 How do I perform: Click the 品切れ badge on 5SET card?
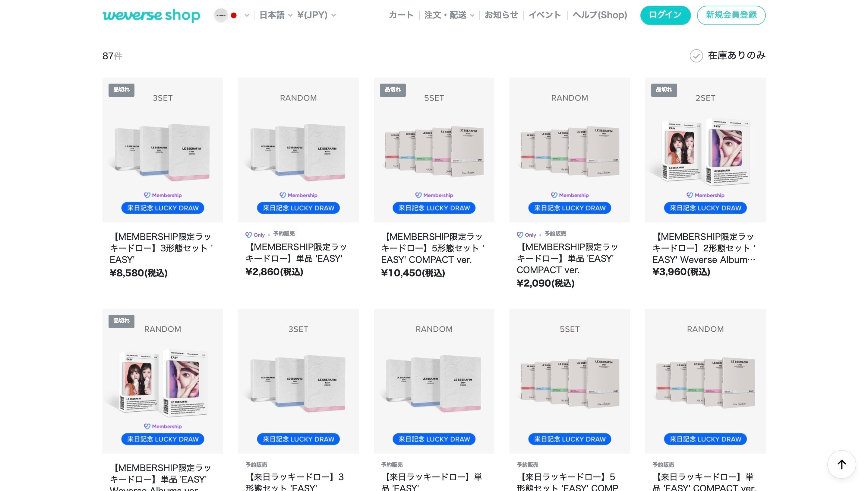pos(393,90)
